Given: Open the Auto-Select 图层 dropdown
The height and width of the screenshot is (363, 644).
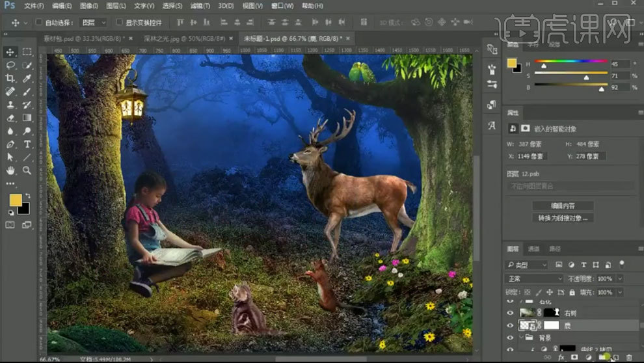Looking at the screenshot, I should click(94, 23).
